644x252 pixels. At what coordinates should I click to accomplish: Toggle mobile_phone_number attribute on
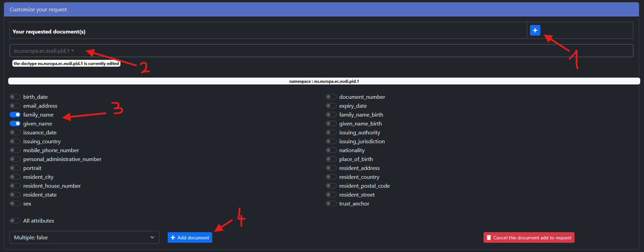point(15,150)
